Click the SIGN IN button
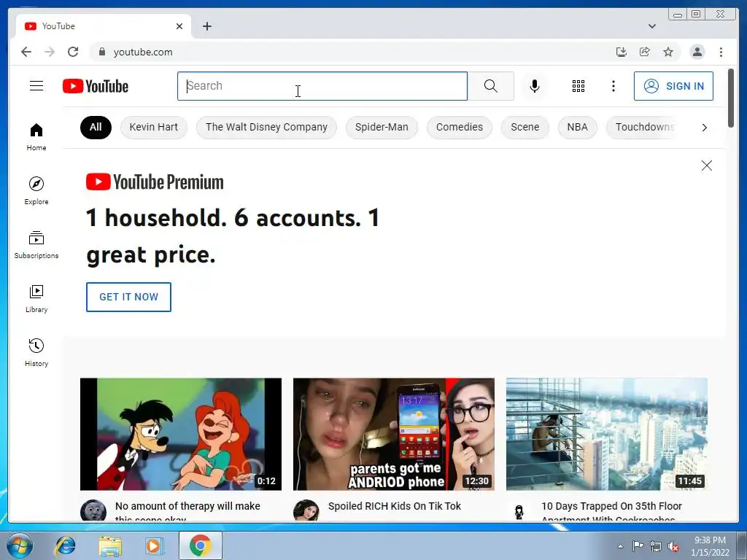747x560 pixels. pos(673,86)
